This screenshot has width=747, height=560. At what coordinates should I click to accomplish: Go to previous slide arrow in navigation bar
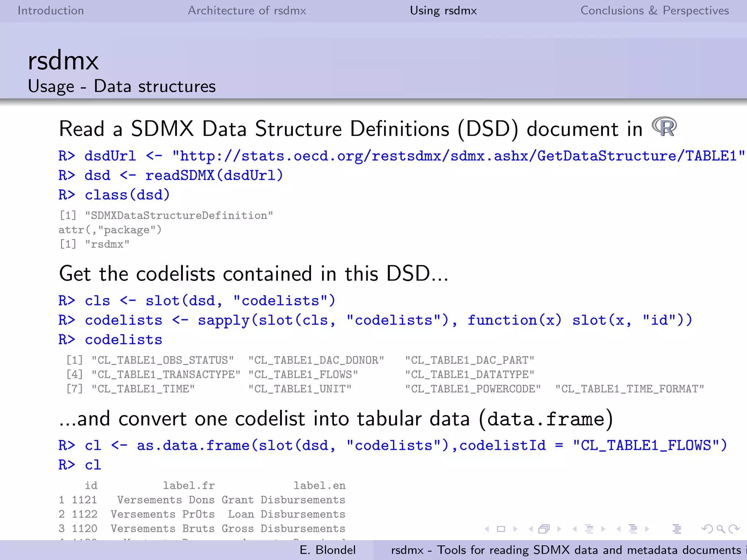click(x=487, y=529)
